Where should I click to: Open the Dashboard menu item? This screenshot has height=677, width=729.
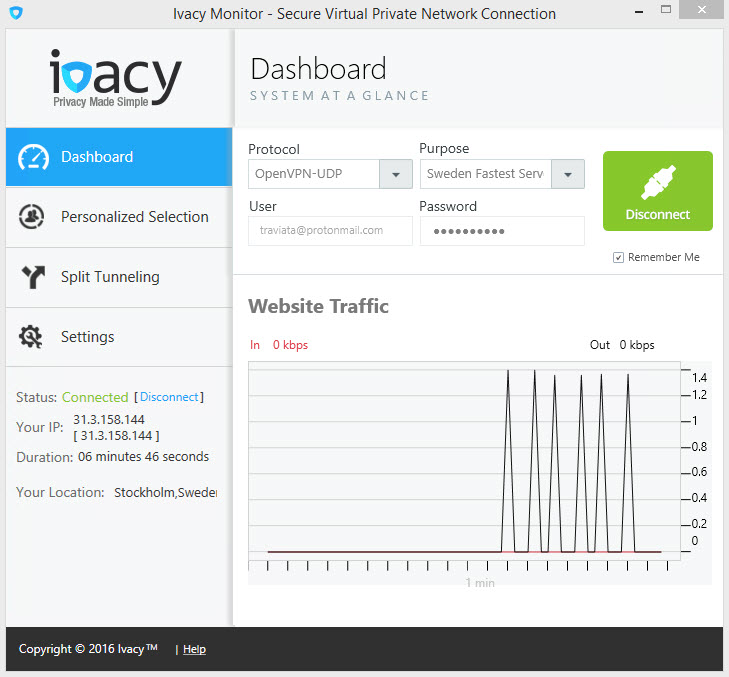coord(119,157)
